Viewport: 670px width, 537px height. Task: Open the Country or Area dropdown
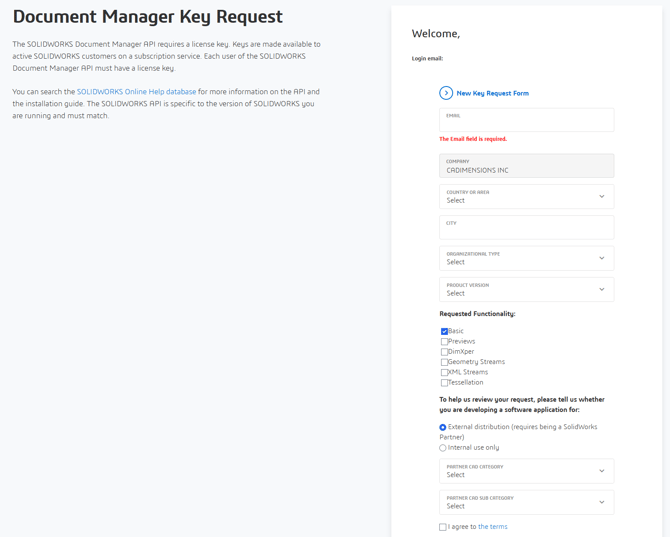click(526, 197)
